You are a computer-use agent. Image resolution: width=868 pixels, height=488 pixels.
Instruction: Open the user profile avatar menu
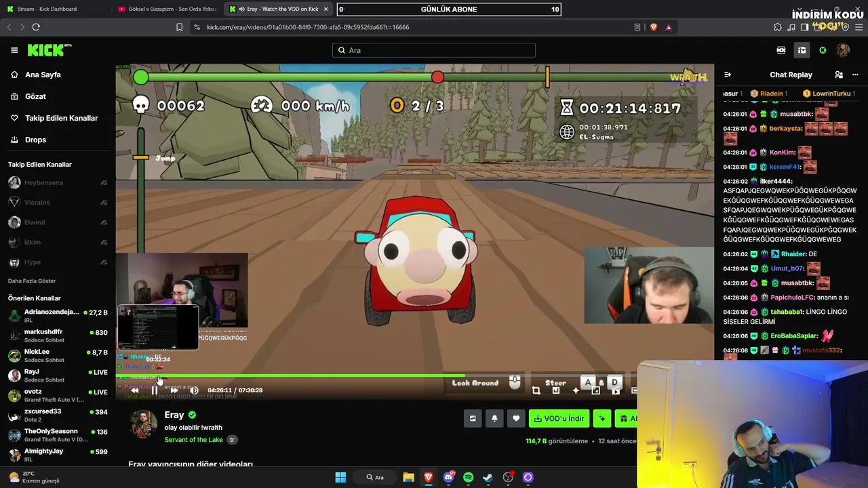click(x=844, y=50)
